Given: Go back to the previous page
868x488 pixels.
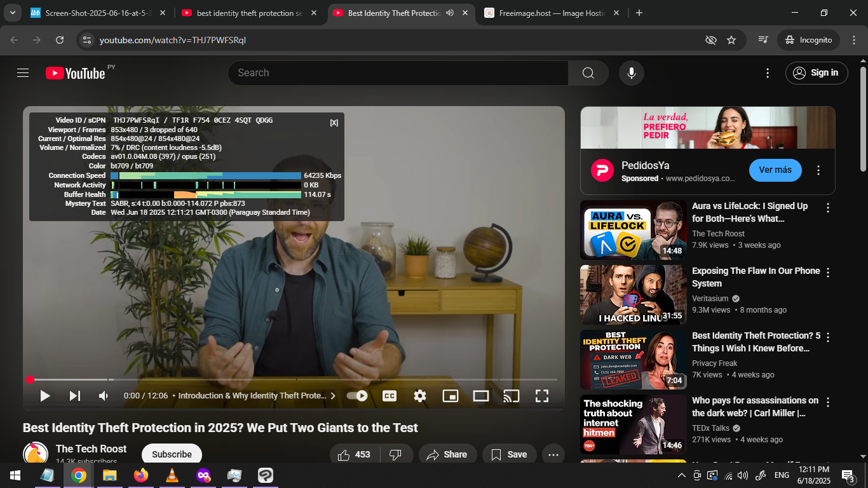Looking at the screenshot, I should tap(14, 40).
